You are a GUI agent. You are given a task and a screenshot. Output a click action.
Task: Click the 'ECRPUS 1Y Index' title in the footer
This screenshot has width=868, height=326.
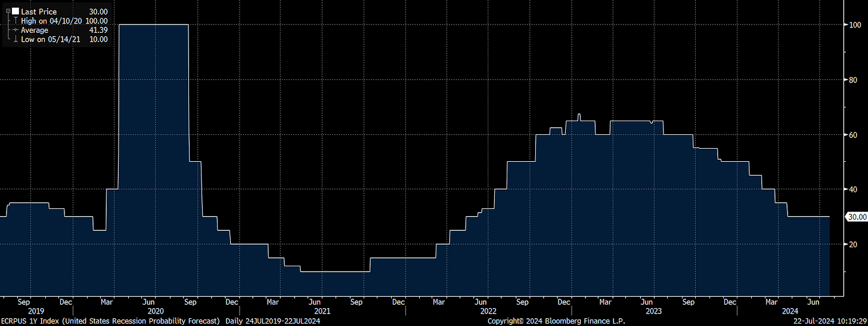tap(30, 321)
